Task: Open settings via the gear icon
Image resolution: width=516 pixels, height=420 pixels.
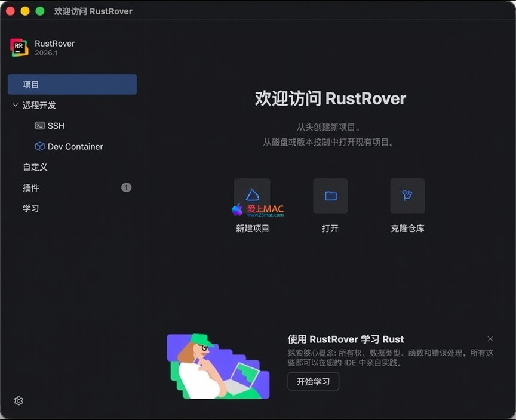Action: point(19,401)
